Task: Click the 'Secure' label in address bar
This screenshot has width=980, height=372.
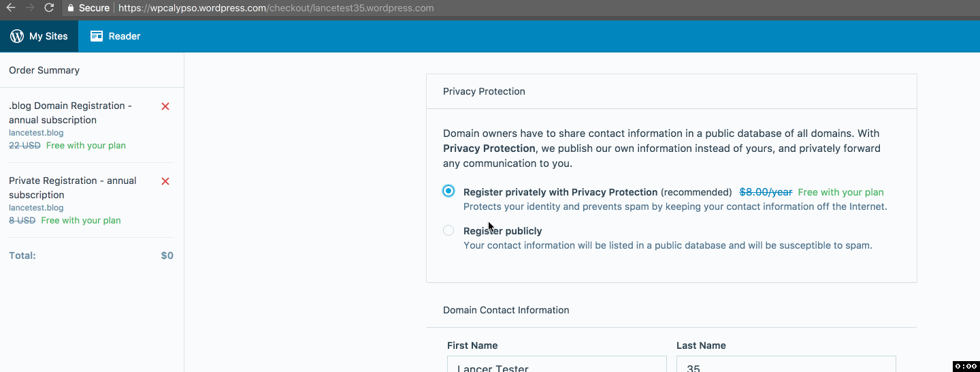Action: 94,8
